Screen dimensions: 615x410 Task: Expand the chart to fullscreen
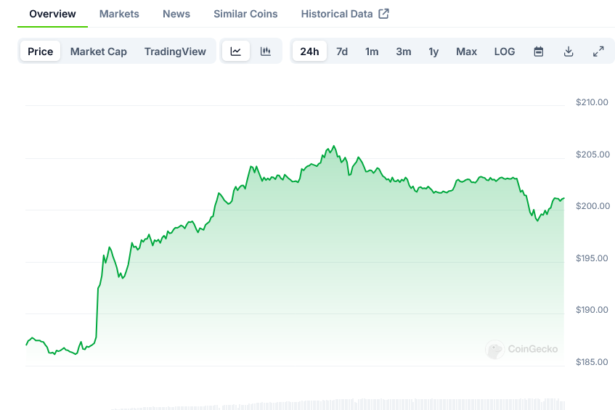coord(598,51)
